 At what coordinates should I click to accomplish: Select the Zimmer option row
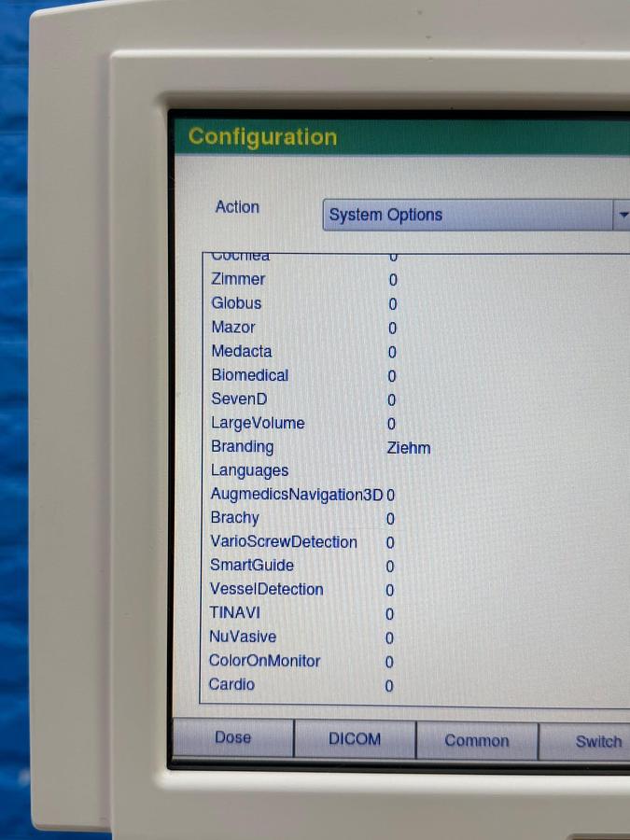coord(415,280)
